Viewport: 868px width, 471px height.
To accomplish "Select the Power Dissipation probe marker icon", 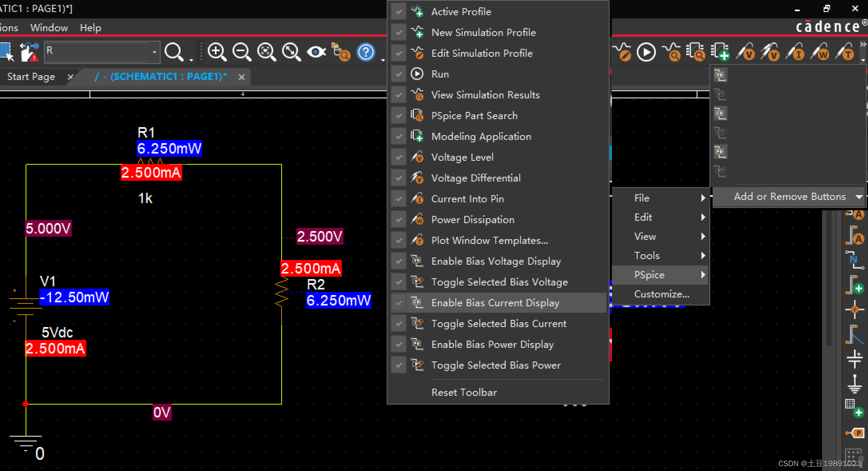I will (820, 52).
